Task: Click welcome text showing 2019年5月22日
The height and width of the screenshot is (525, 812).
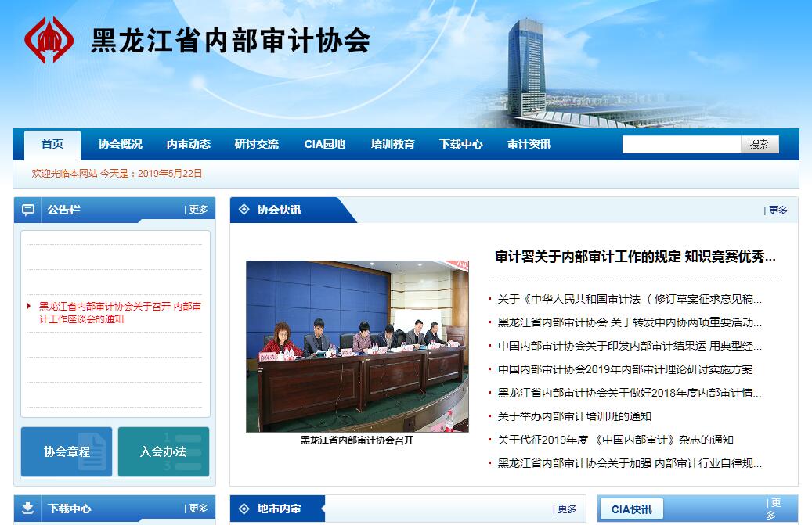Action: [x=117, y=173]
